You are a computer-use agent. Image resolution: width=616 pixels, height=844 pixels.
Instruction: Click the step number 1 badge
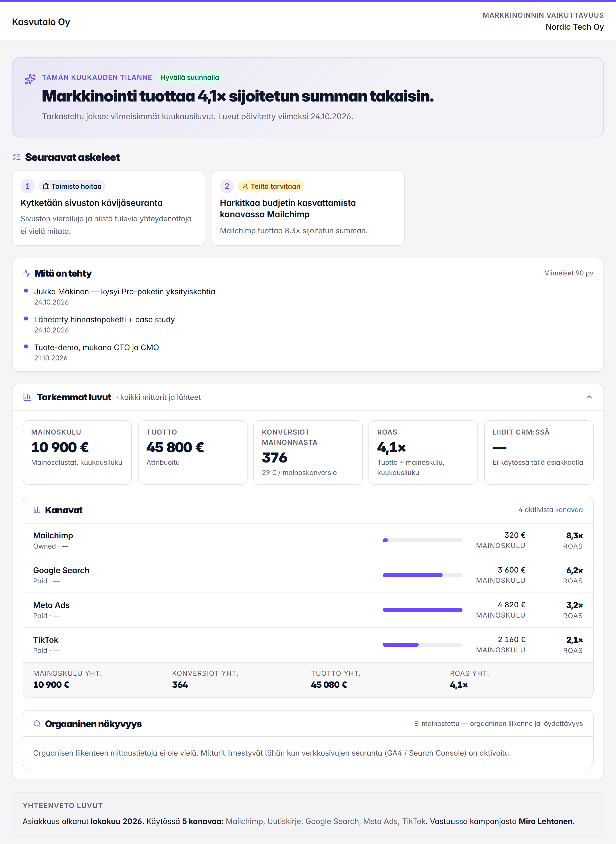coord(28,186)
